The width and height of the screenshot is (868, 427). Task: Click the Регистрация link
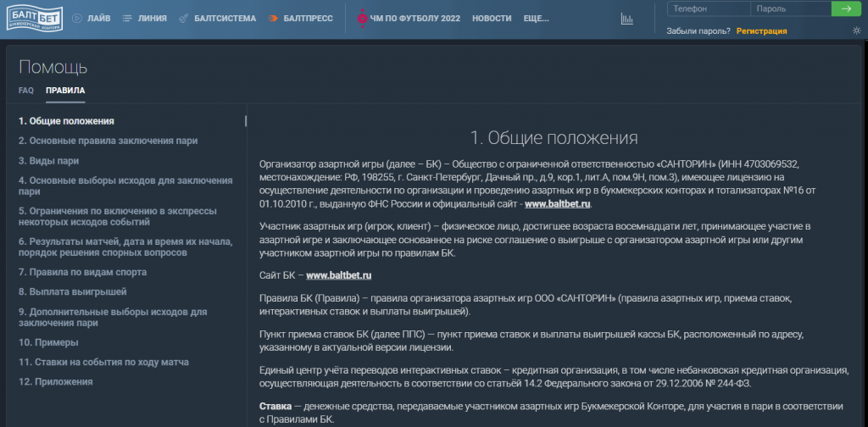click(x=761, y=31)
